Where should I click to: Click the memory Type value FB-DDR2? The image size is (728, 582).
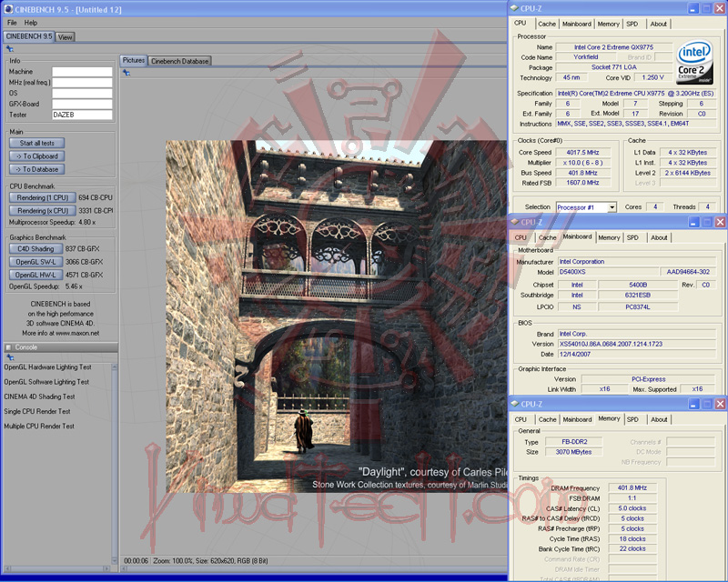[x=574, y=442]
